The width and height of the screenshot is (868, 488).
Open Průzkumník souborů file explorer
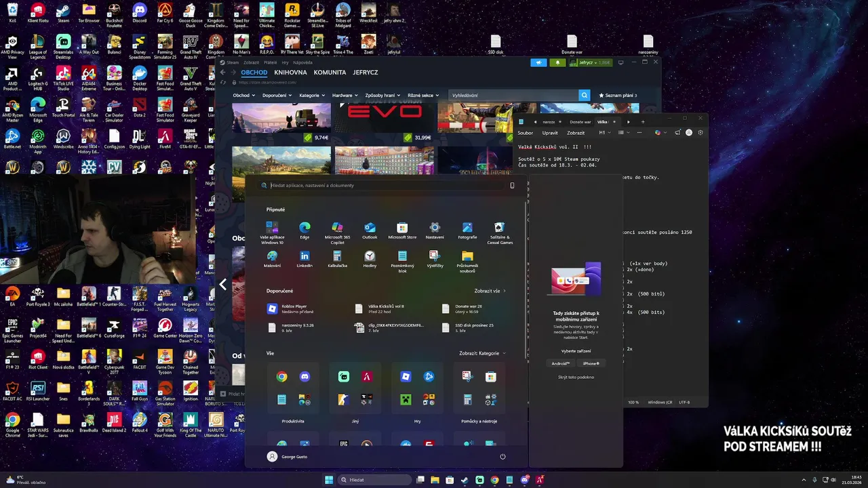pyautogui.click(x=467, y=261)
